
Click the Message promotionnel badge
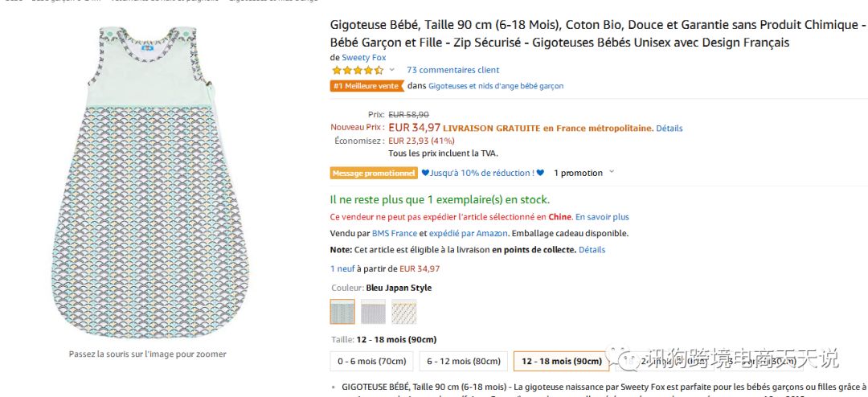(x=374, y=173)
